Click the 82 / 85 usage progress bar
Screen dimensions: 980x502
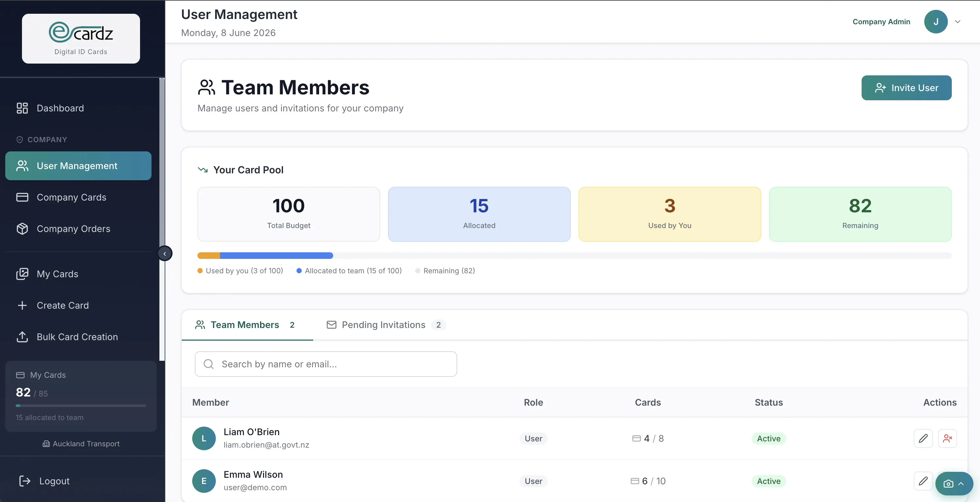pyautogui.click(x=81, y=405)
